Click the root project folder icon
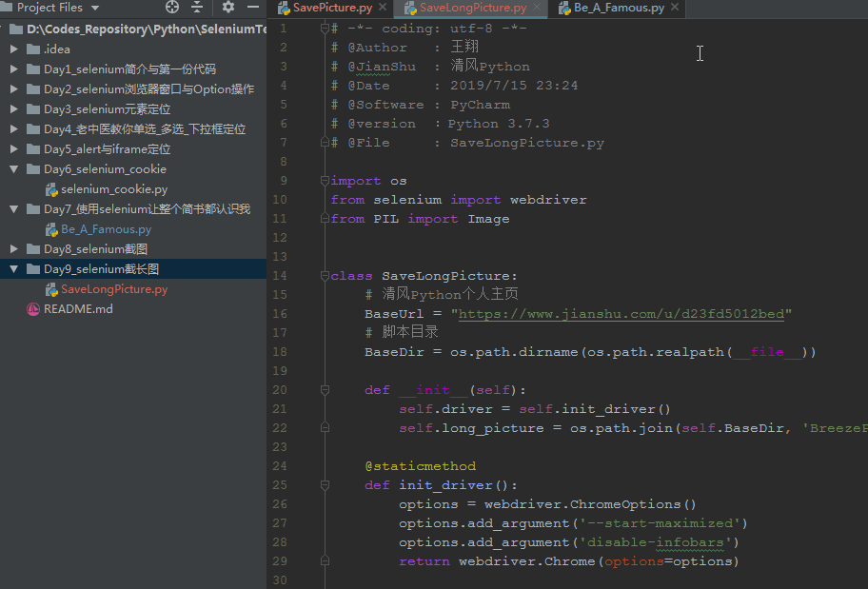Image resolution: width=868 pixels, height=589 pixels. coord(16,29)
